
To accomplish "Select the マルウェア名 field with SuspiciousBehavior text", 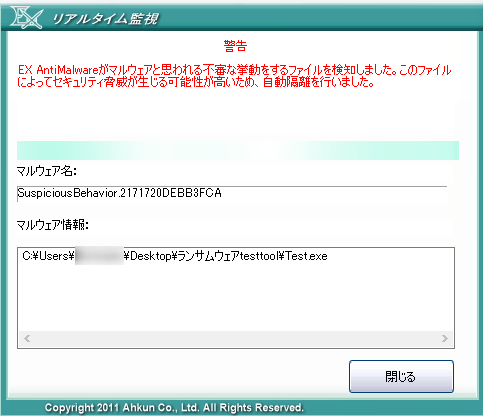I will click(x=232, y=193).
